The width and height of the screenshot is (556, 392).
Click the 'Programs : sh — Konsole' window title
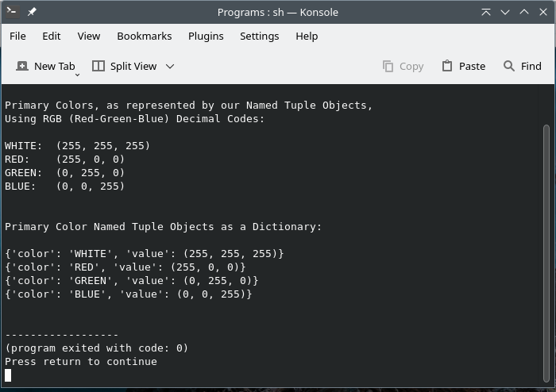pyautogui.click(x=278, y=13)
